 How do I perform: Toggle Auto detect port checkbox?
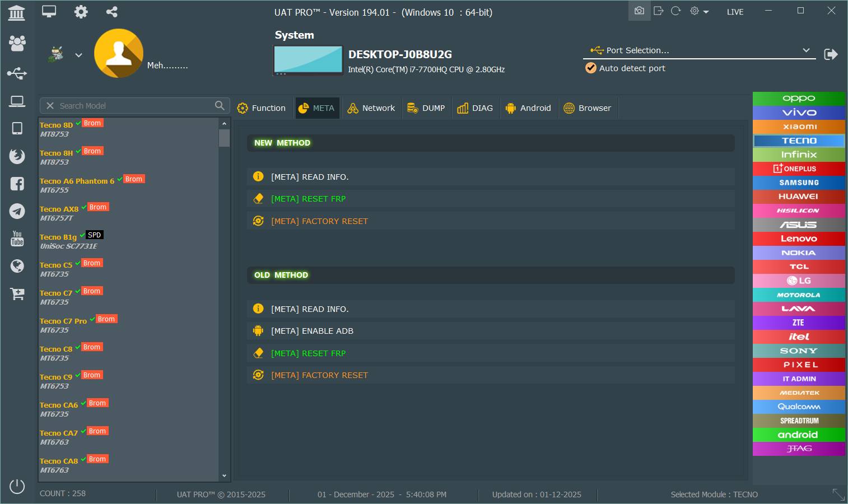pyautogui.click(x=591, y=68)
